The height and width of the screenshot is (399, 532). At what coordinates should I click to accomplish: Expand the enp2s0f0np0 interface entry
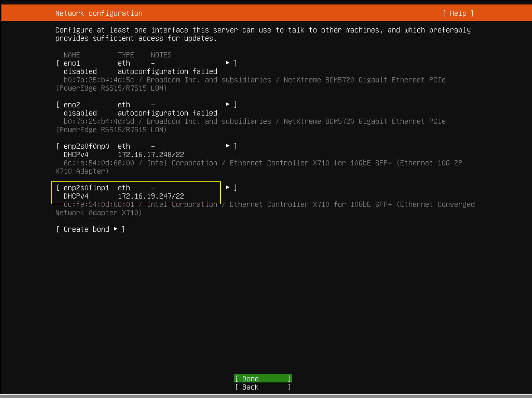86,146
